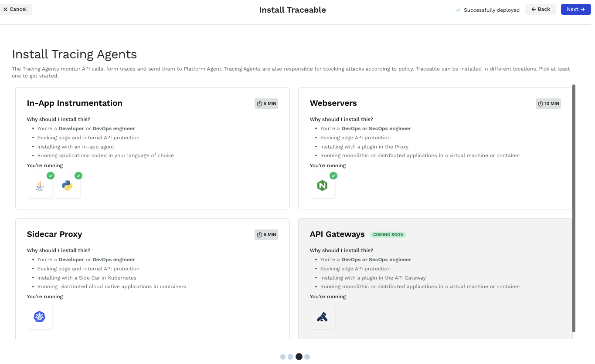Click the COMING SOON badge on API Gateways
This screenshot has height=364, width=595.
pos(388,235)
